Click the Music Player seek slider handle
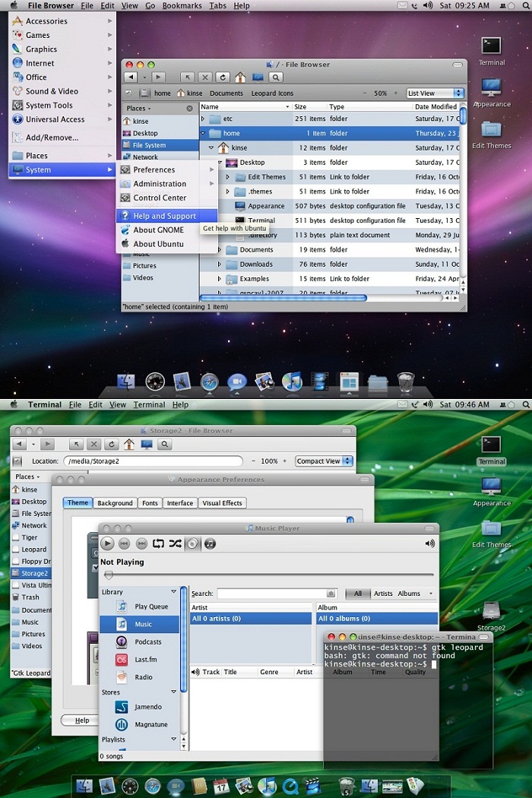Screen dimensions: 532x798 coord(109,575)
